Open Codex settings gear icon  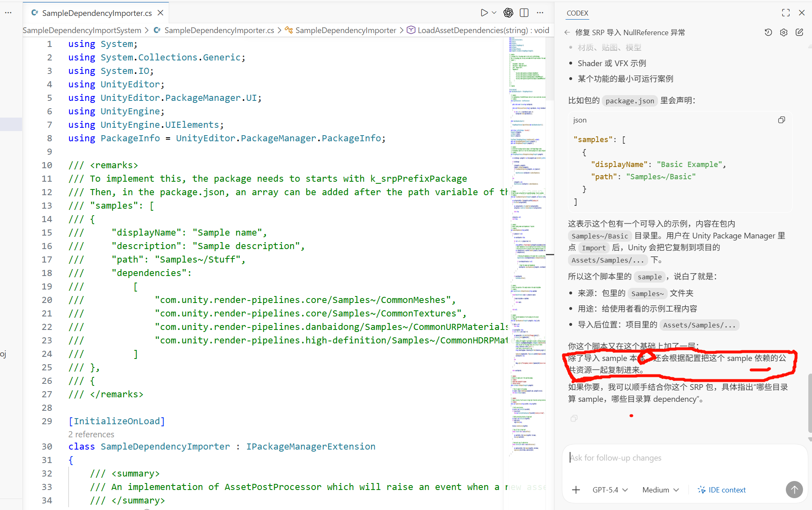pyautogui.click(x=783, y=32)
